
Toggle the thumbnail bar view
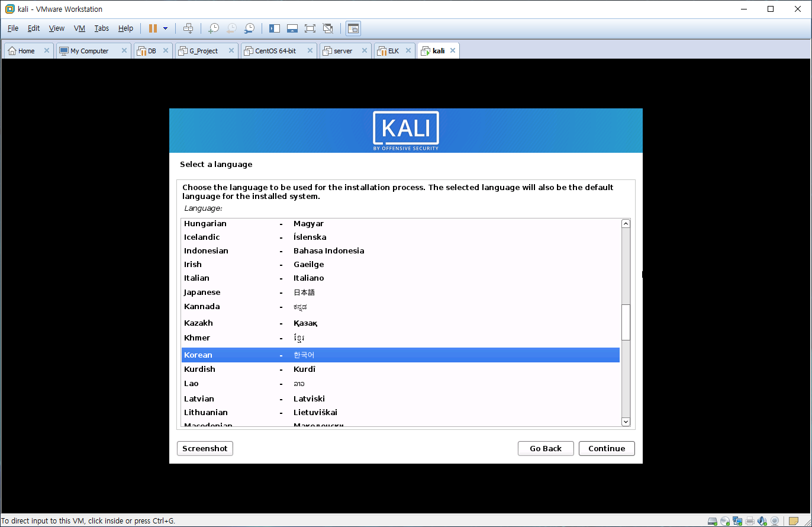coord(292,28)
